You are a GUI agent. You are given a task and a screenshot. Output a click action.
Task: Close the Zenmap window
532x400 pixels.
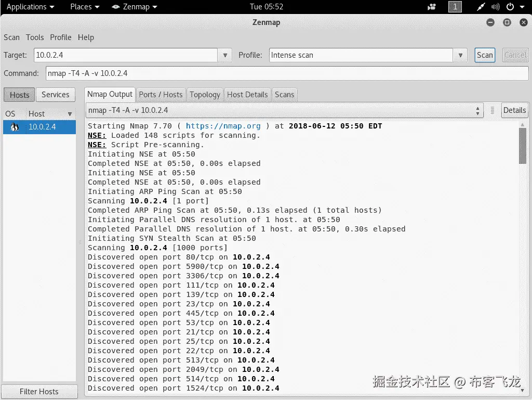(524, 22)
